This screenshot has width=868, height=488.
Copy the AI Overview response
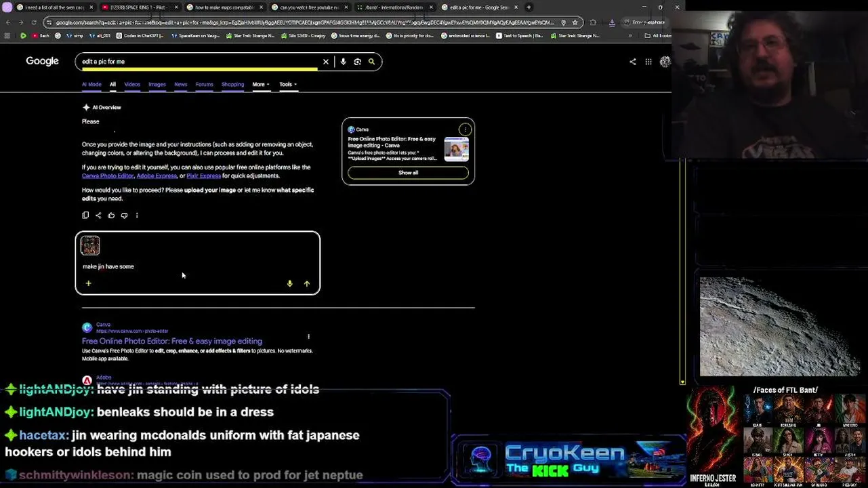point(85,216)
